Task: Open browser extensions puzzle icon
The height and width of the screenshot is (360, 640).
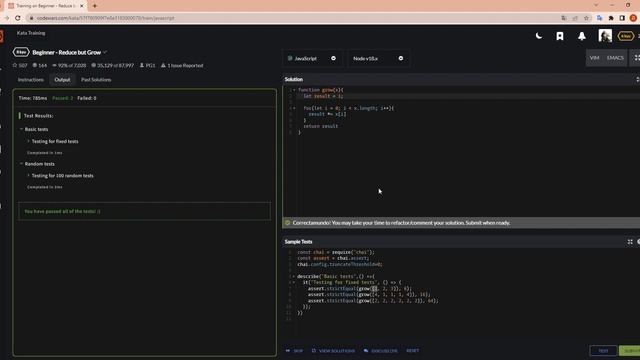Action: click(x=611, y=18)
